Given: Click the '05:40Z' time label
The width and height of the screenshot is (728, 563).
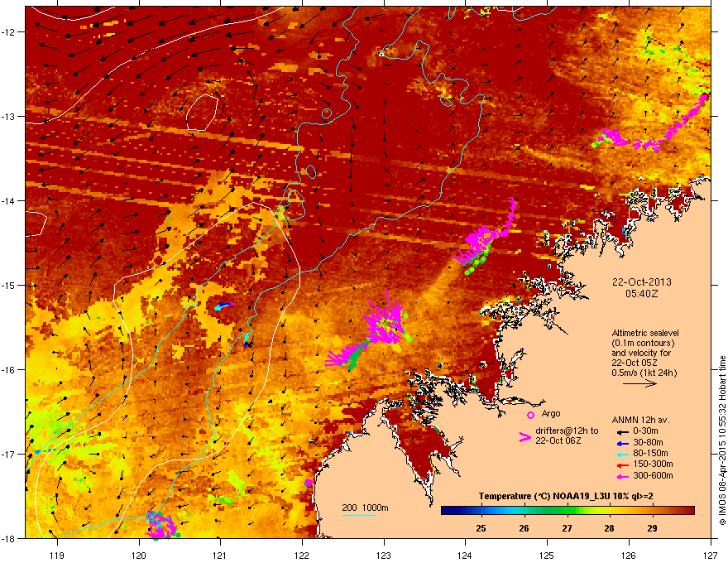Looking at the screenshot, I should click(x=642, y=294).
